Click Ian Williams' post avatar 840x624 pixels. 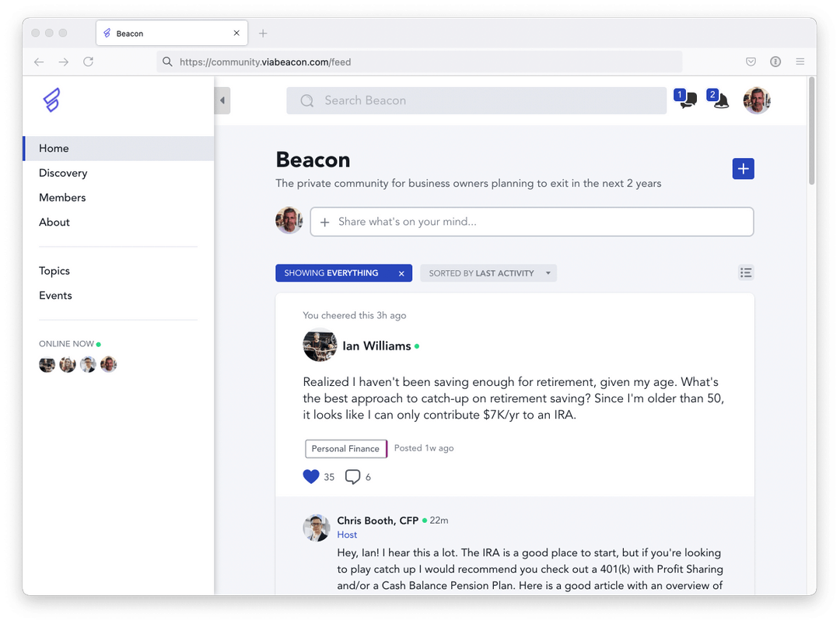[320, 345]
